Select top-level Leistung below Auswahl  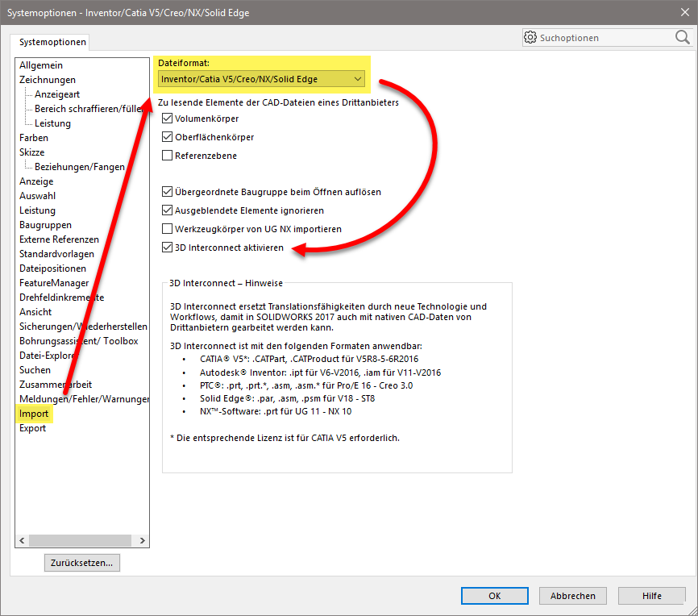(37, 210)
